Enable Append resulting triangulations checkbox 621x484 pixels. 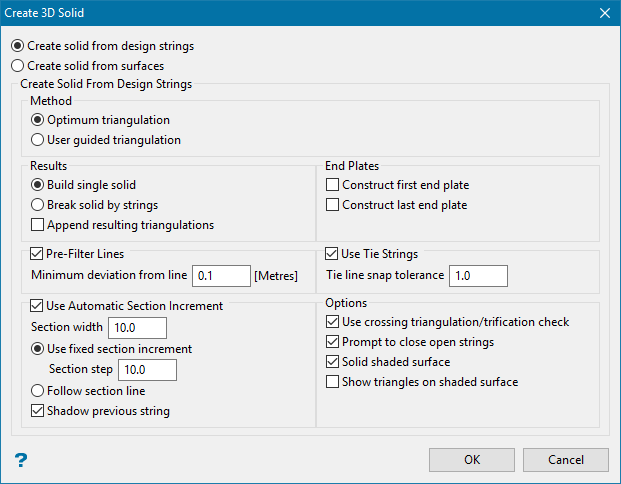coord(38,225)
